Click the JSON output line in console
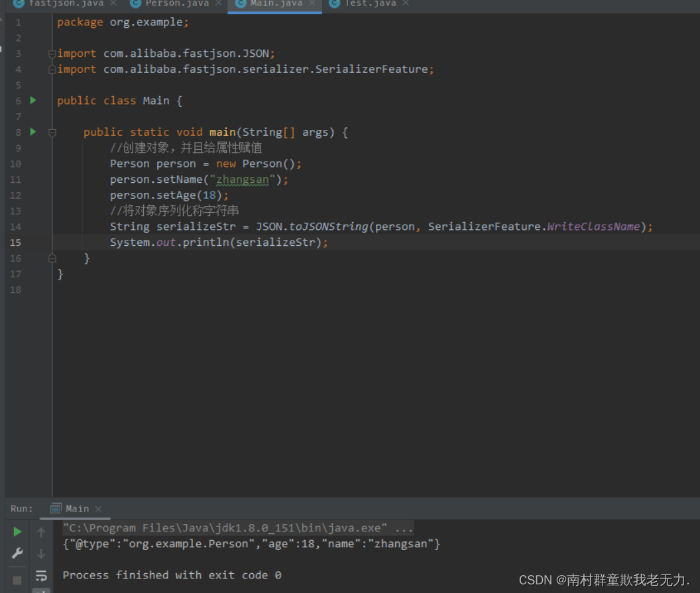 click(x=251, y=544)
